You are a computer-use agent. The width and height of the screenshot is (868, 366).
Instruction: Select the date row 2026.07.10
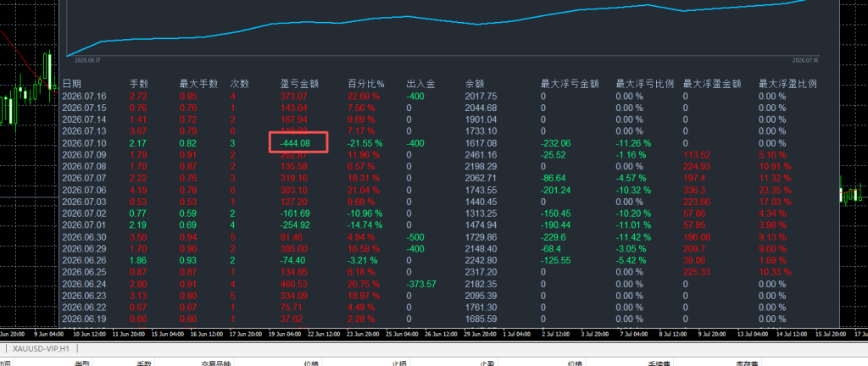(84, 143)
